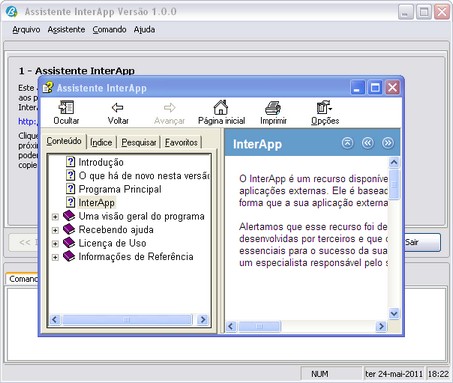Select the InterApp topic in the tree
Screen dimensions: 453x383
[96, 203]
